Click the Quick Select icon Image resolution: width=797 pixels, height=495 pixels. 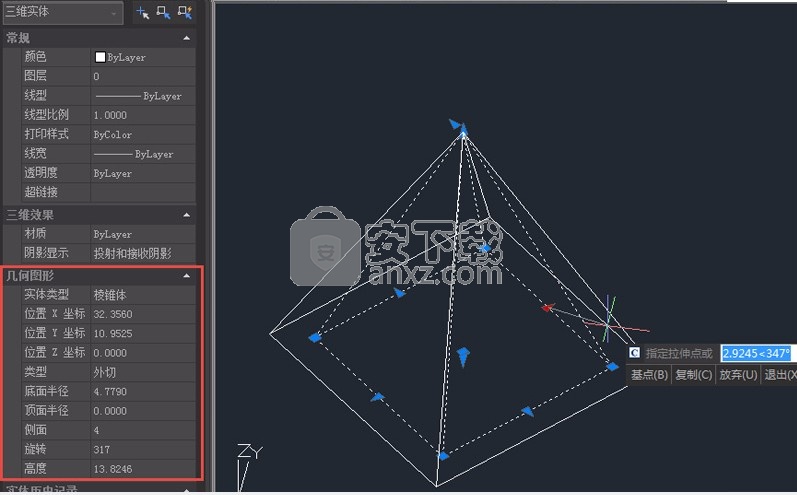click(184, 12)
